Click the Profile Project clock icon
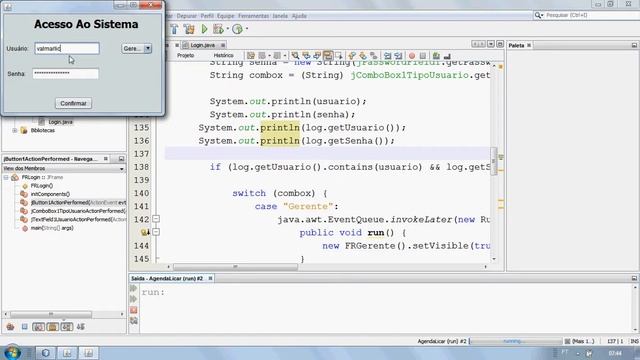The image size is (640, 360). pyautogui.click(x=237, y=29)
